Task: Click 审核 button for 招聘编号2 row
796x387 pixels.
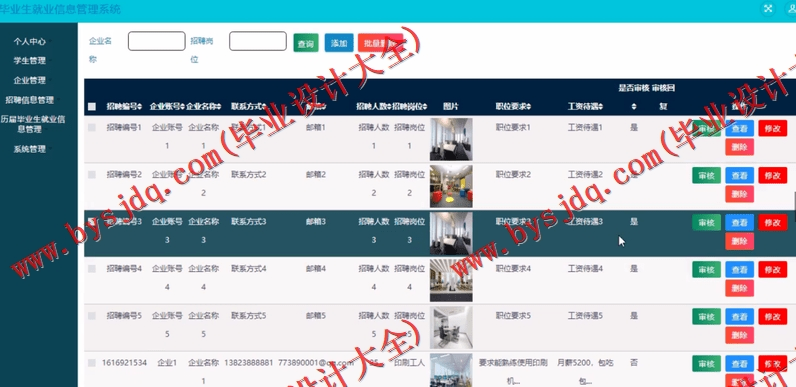Action: click(706, 176)
